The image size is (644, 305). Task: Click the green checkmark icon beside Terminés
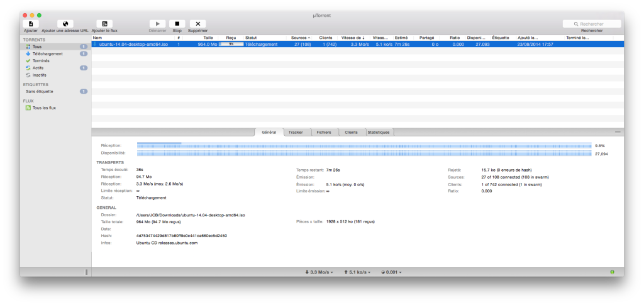[28, 61]
